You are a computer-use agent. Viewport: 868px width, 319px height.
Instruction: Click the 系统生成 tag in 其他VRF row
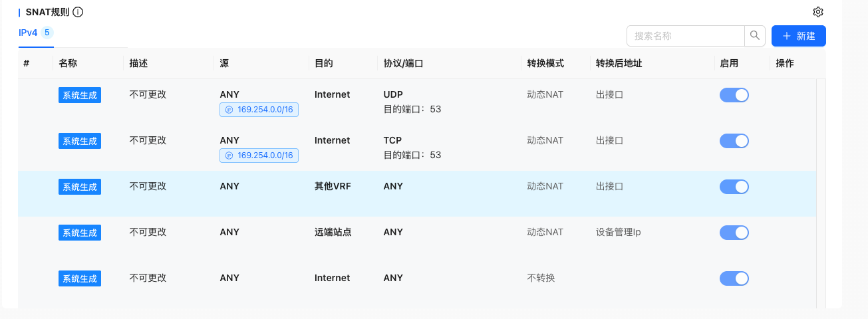point(80,187)
